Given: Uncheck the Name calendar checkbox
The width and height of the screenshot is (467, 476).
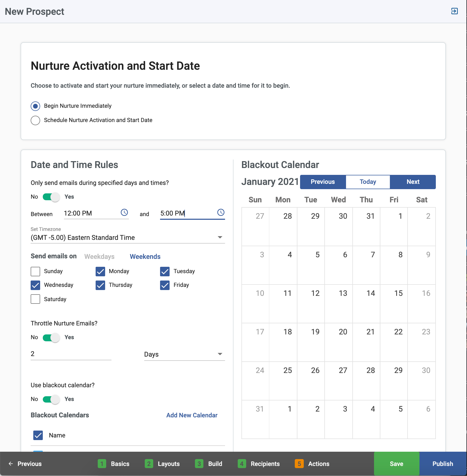Looking at the screenshot, I should click(x=38, y=435).
